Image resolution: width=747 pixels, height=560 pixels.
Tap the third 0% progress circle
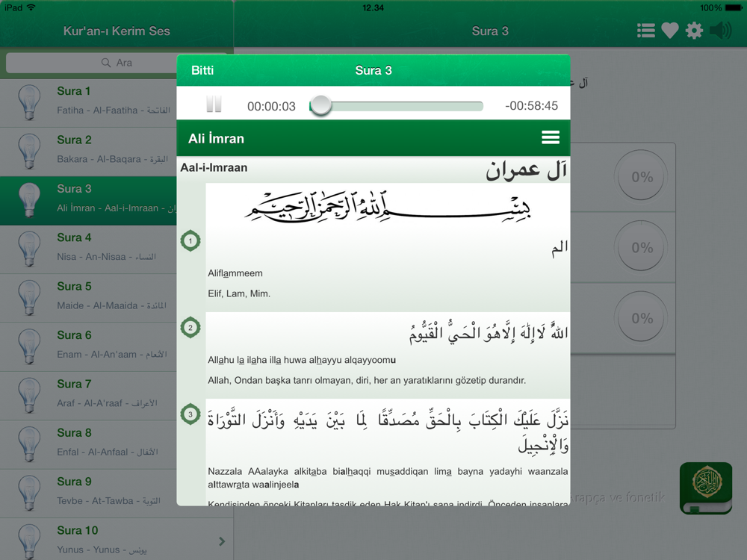[x=641, y=318]
